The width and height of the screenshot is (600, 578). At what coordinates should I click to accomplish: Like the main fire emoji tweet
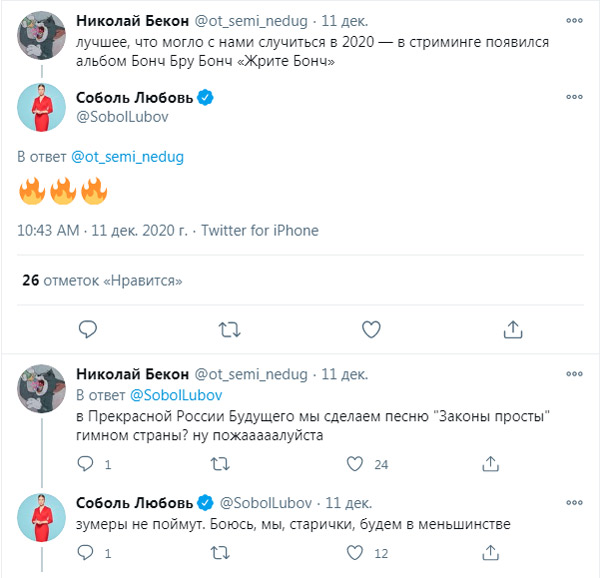[x=370, y=329]
